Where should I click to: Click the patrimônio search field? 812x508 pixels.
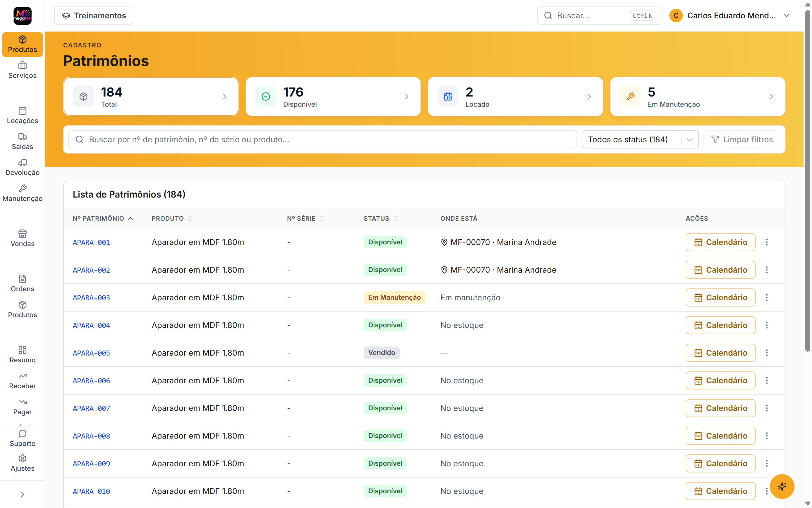tap(323, 139)
